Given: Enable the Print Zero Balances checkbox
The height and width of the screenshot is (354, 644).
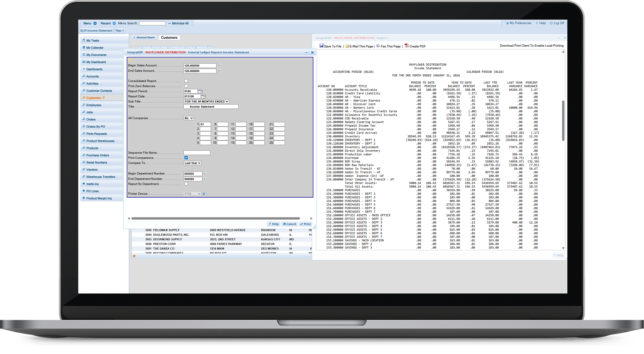Looking at the screenshot, I should [186, 86].
